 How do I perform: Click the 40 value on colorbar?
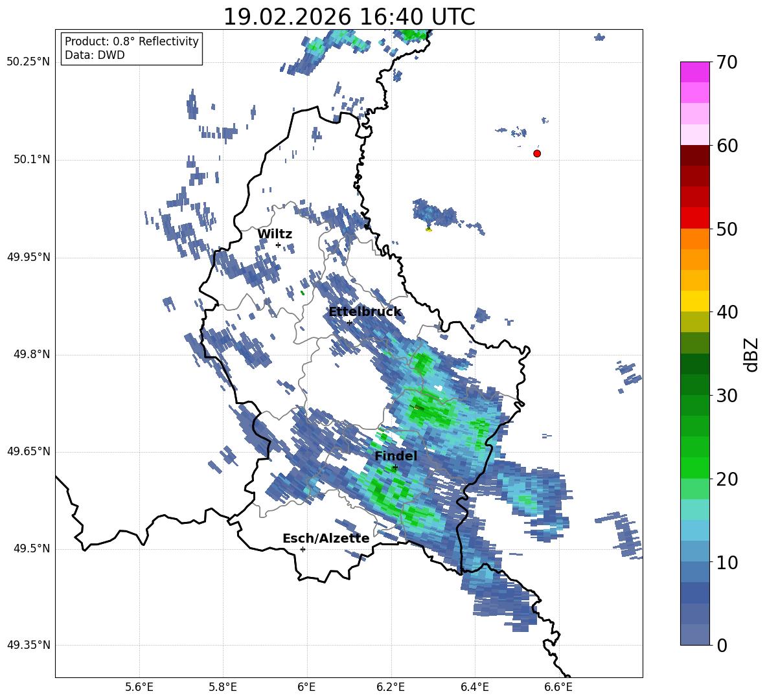tap(727, 312)
